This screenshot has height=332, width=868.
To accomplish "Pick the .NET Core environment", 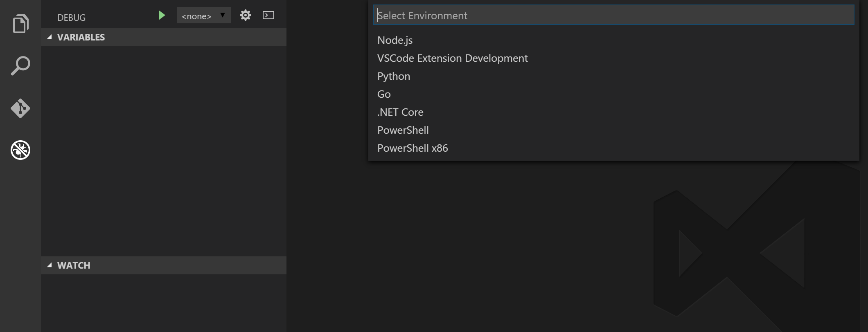I will click(614, 112).
